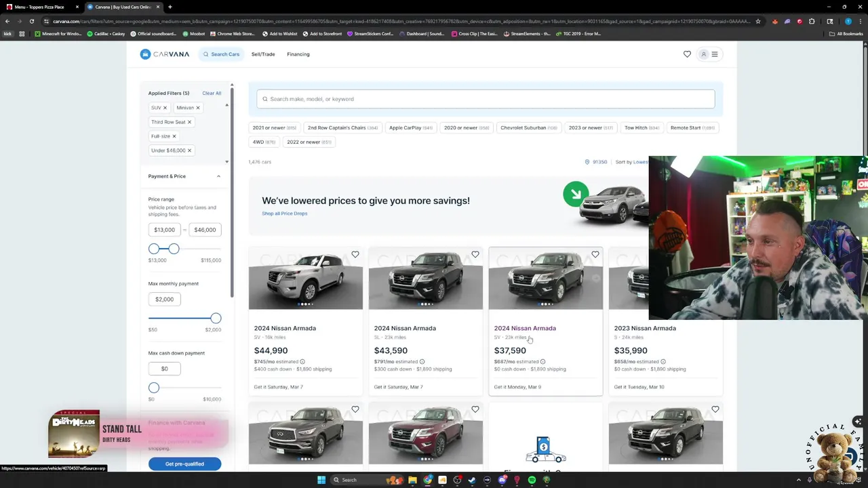This screenshot has height=488, width=868.
Task: Toggle the Tow Hitch filter chip
Action: [x=642, y=127]
